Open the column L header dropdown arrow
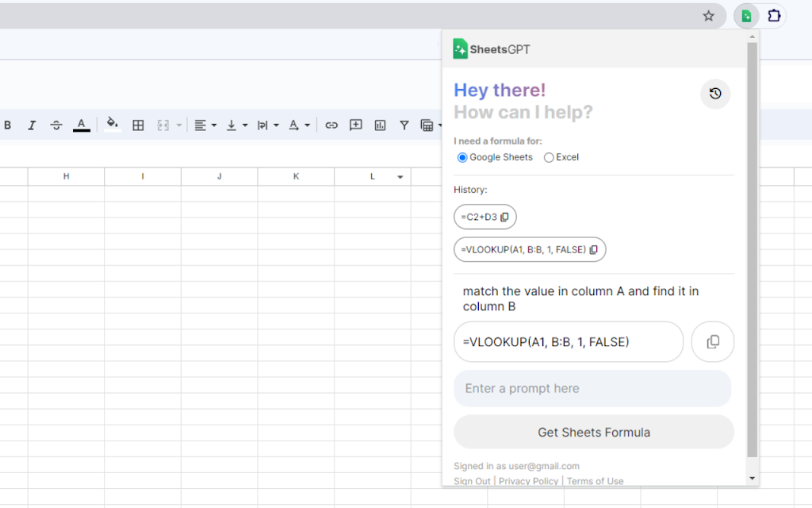Screen dimensions: 812x508 400,177
